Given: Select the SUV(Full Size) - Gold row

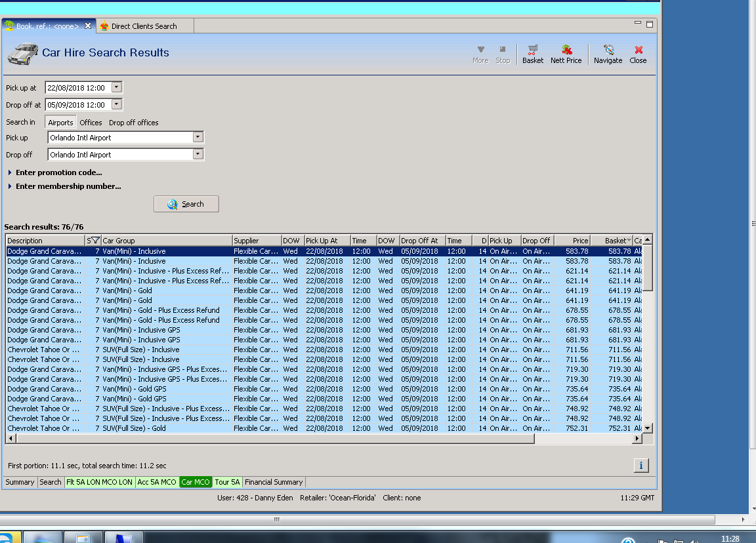Looking at the screenshot, I should point(324,428).
